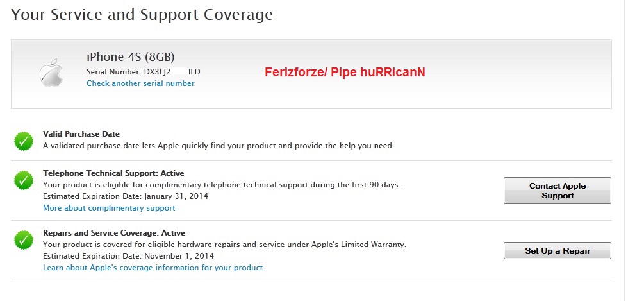Click the green checkmark beside Repairs and Service Coverage
The width and height of the screenshot is (644, 301).
pyautogui.click(x=24, y=240)
